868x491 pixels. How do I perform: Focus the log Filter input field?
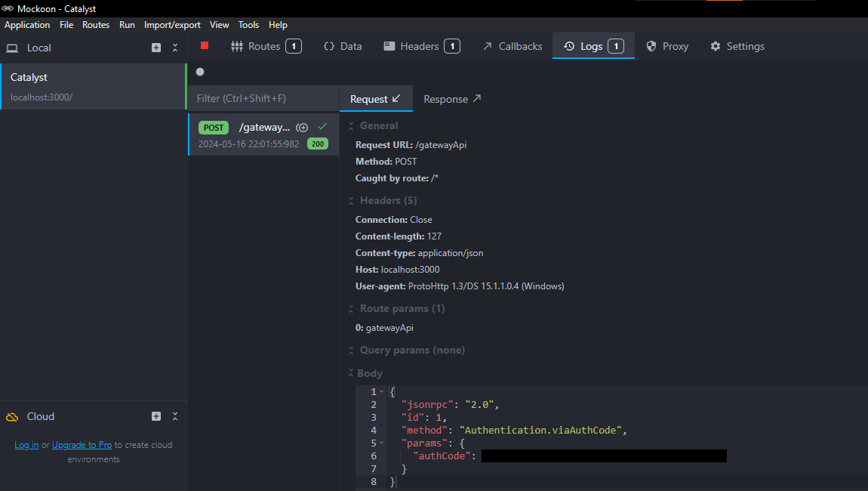(x=263, y=99)
